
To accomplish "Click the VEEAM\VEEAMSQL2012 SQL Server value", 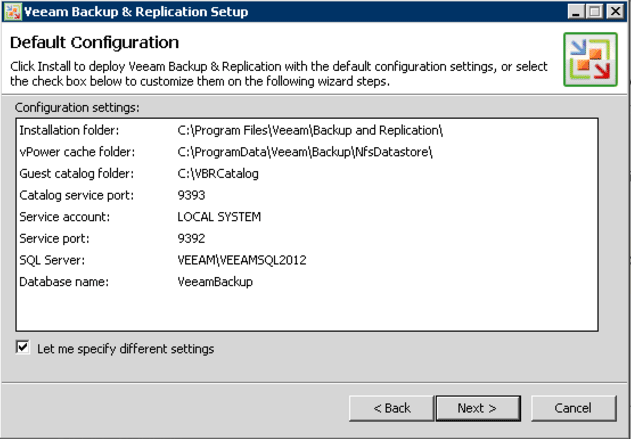I will [241, 260].
